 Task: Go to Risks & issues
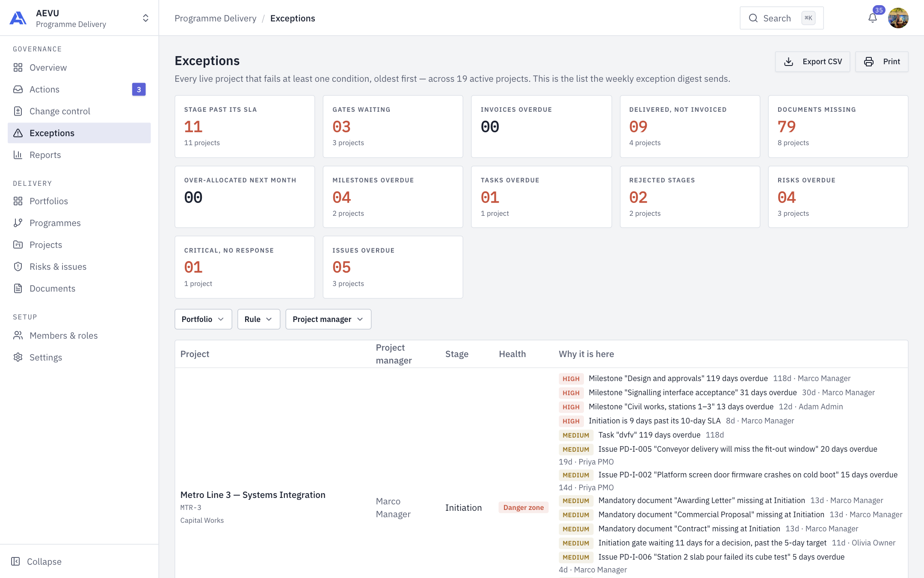click(79, 267)
